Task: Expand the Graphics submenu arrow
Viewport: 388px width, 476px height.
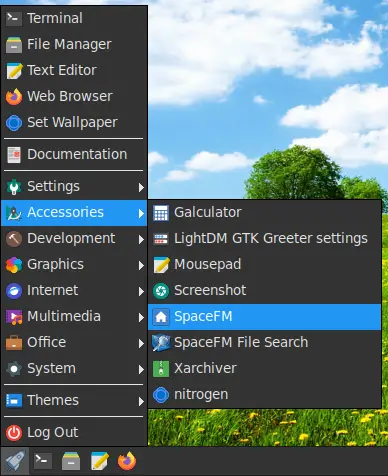Action: click(x=141, y=265)
